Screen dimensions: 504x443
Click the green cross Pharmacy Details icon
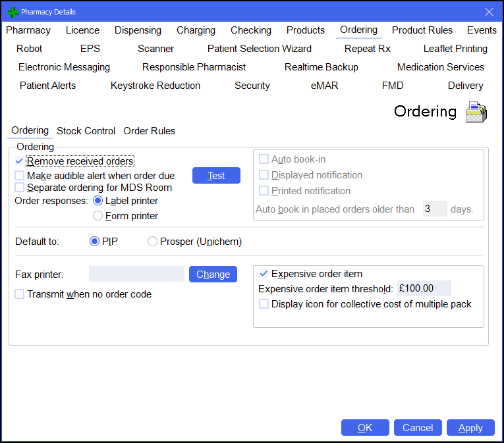tap(12, 12)
